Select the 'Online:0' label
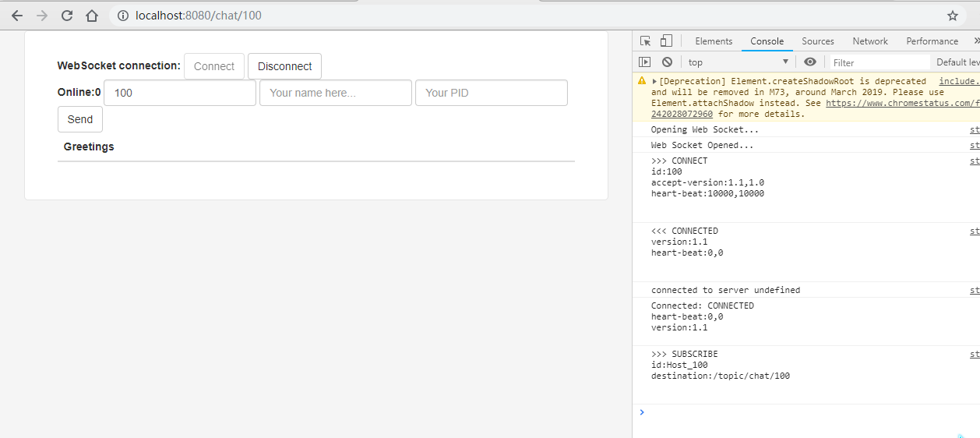The height and width of the screenshot is (438, 980). [x=79, y=92]
